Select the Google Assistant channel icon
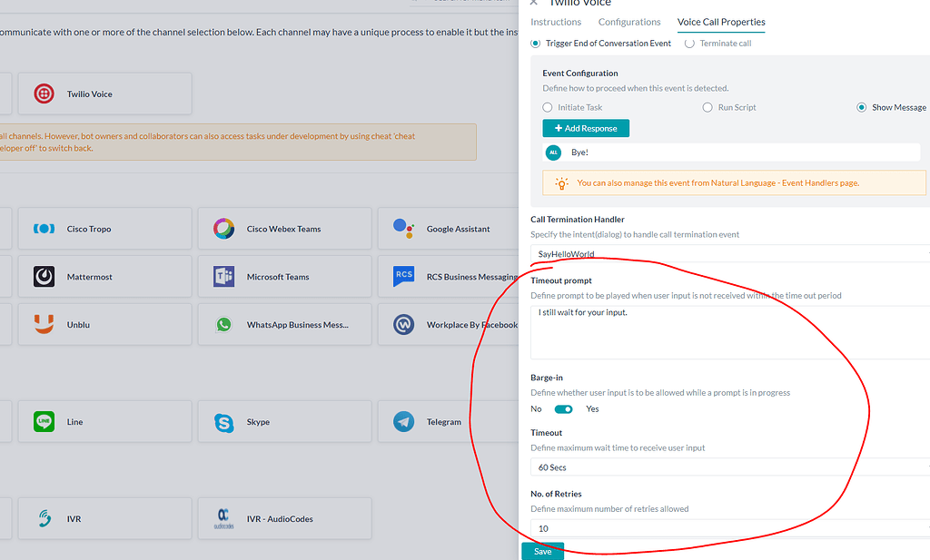 403,228
